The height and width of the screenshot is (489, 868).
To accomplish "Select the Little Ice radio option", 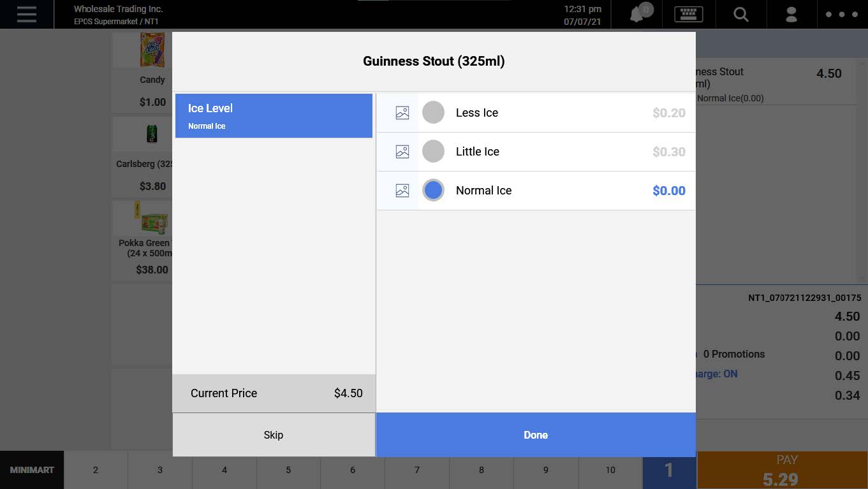I will coord(433,152).
